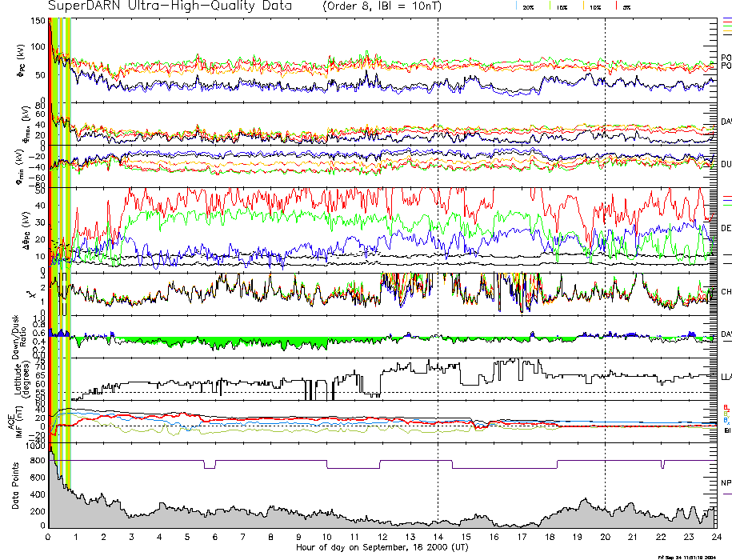Viewport: 732px width, 560px height.
Task: Click the Hour of day x-axis label
Action: tap(381, 548)
